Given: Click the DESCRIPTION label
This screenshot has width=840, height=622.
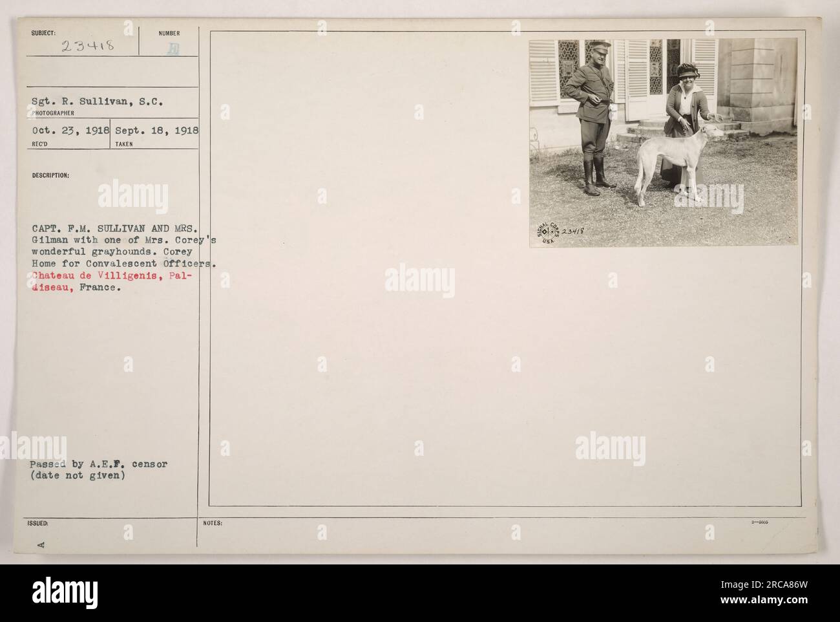Looking at the screenshot, I should 43,175.
